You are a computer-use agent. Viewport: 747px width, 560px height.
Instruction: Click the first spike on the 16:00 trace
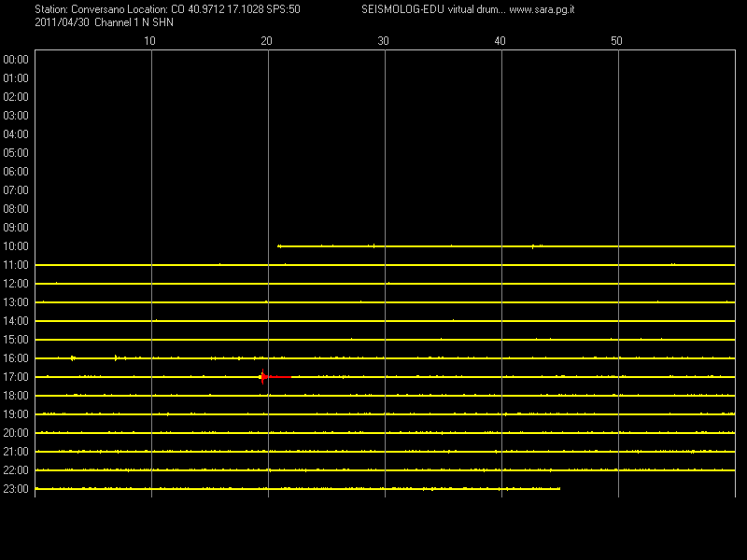click(73, 358)
